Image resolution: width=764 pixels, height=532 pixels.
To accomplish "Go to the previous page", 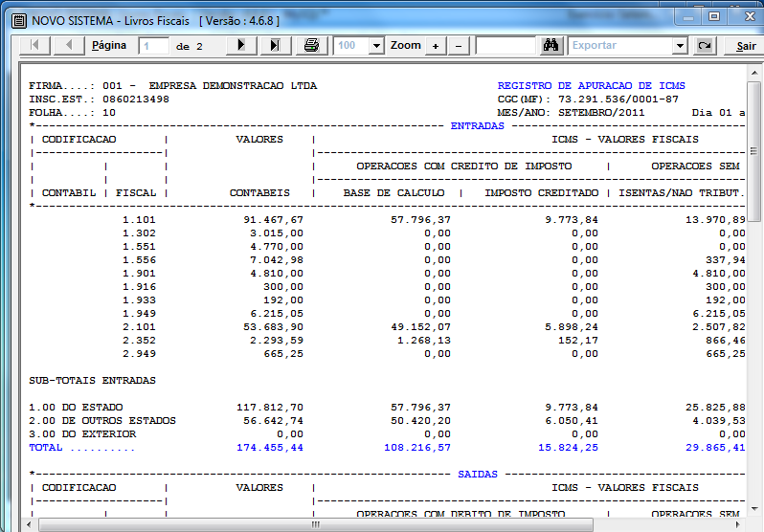I will click(69, 46).
